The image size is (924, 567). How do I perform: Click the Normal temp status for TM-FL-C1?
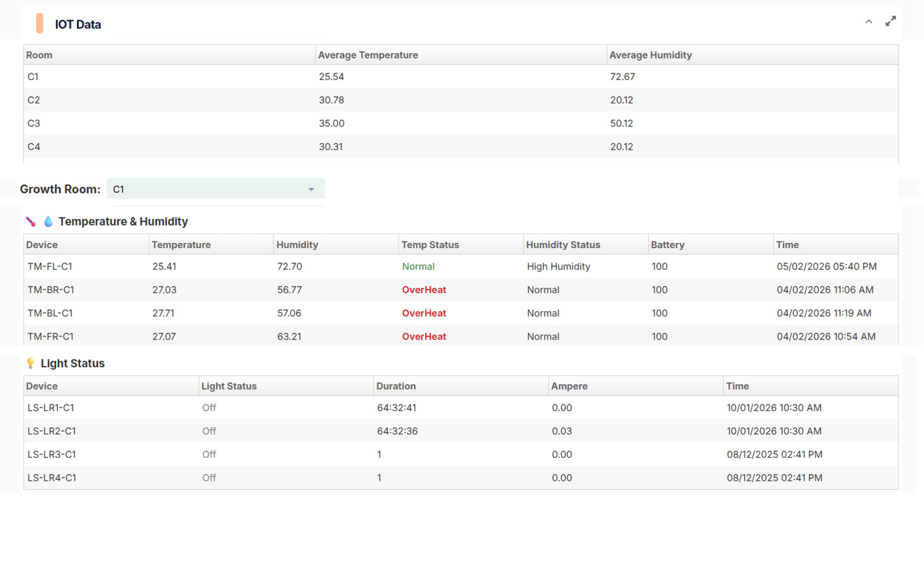point(418,266)
